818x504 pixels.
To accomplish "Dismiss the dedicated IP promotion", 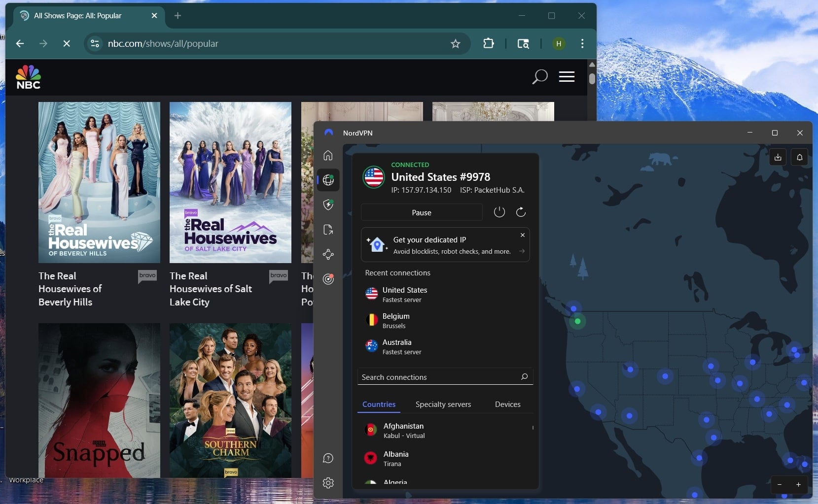I will click(522, 235).
